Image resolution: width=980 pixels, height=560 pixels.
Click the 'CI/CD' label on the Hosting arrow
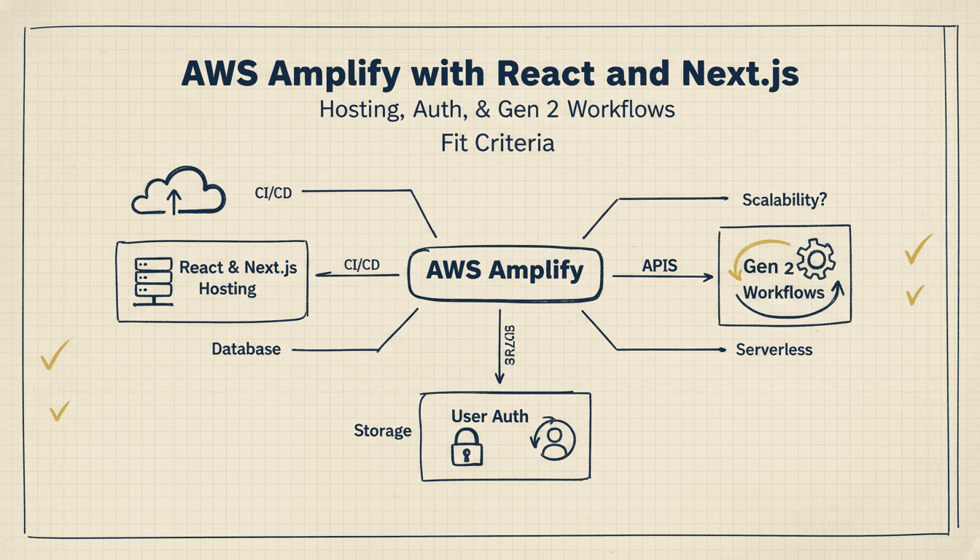click(361, 265)
